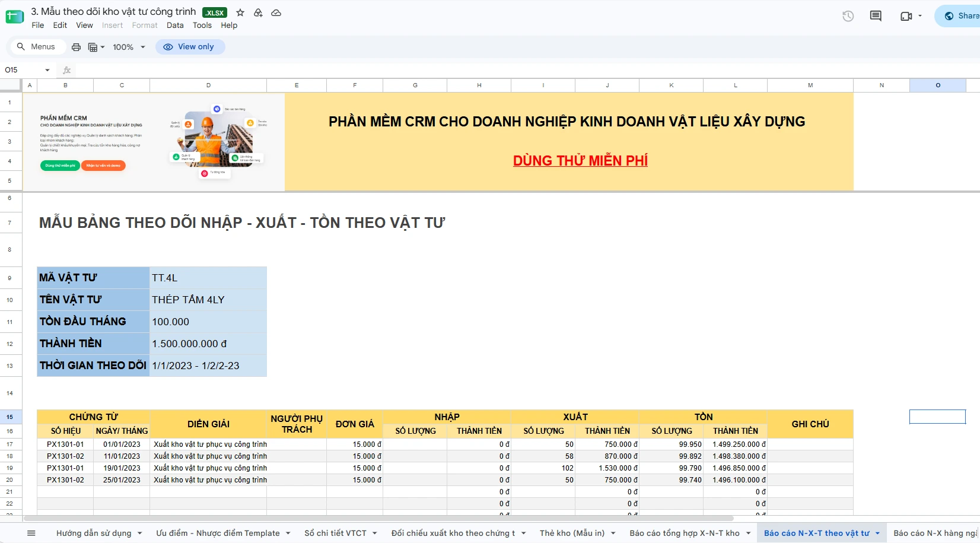Open the Data menu

(175, 26)
